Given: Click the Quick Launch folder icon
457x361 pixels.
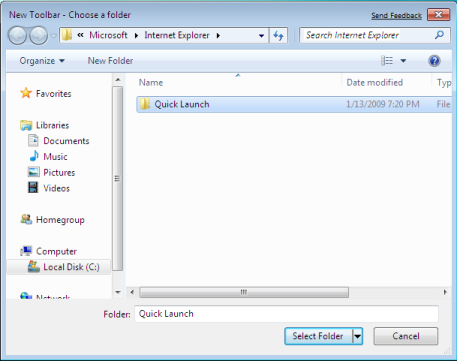Looking at the screenshot, I should point(145,104).
